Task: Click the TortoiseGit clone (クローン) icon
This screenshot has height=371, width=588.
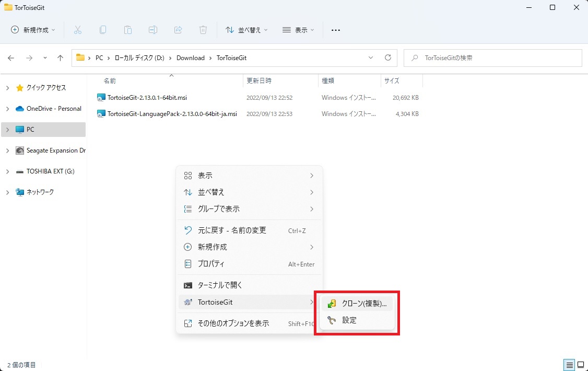Action: pos(332,304)
